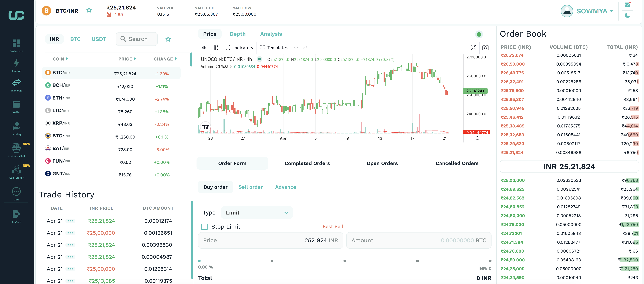Click Bitcoin icon in header
This screenshot has width=644, height=284.
coord(46,11)
